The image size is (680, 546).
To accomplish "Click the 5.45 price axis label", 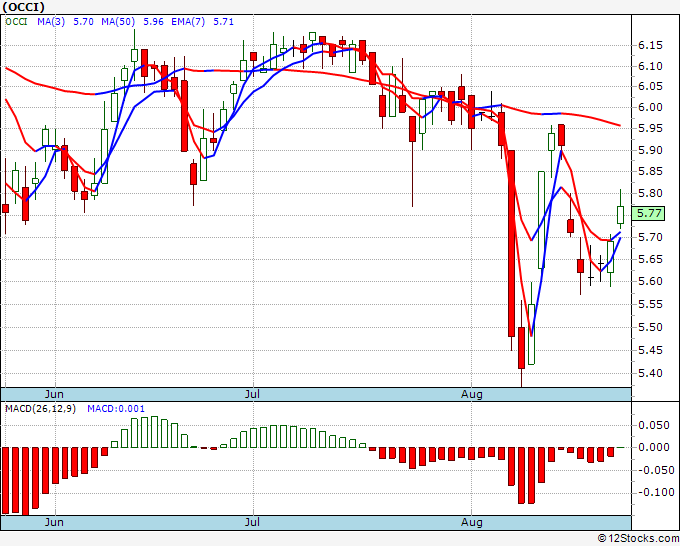I will coord(650,350).
